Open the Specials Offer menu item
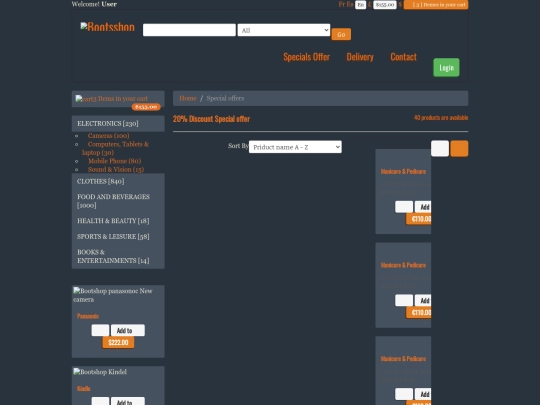Viewport: 540px width, 405px height. [x=307, y=57]
